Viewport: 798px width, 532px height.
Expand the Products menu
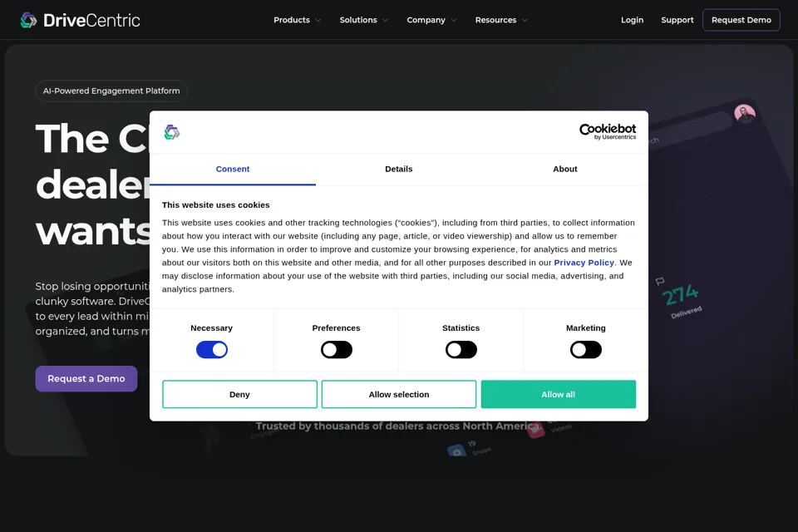pos(298,20)
